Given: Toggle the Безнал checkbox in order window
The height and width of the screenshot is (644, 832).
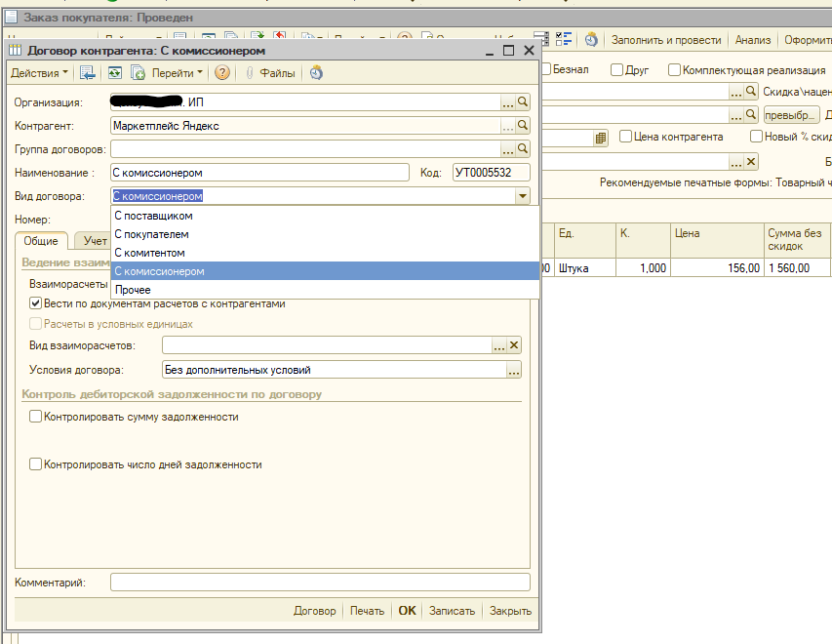Looking at the screenshot, I should (x=546, y=69).
